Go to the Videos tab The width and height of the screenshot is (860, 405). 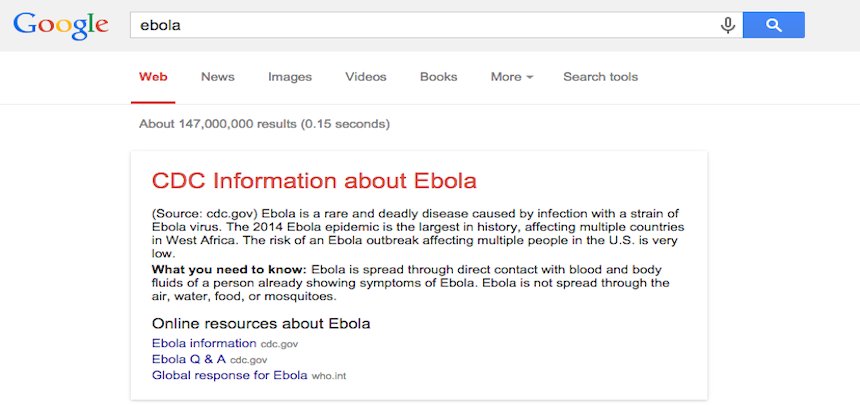pyautogui.click(x=366, y=77)
